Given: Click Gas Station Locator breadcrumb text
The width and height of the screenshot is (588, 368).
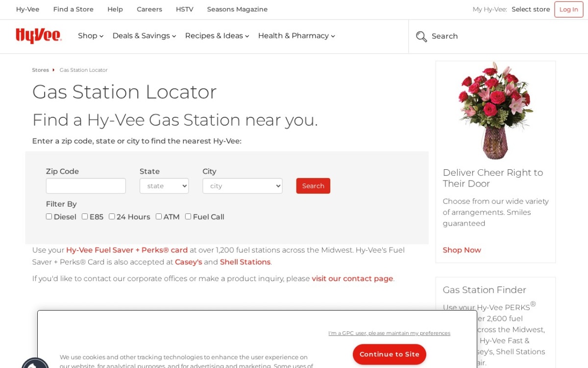Looking at the screenshot, I should tap(83, 70).
